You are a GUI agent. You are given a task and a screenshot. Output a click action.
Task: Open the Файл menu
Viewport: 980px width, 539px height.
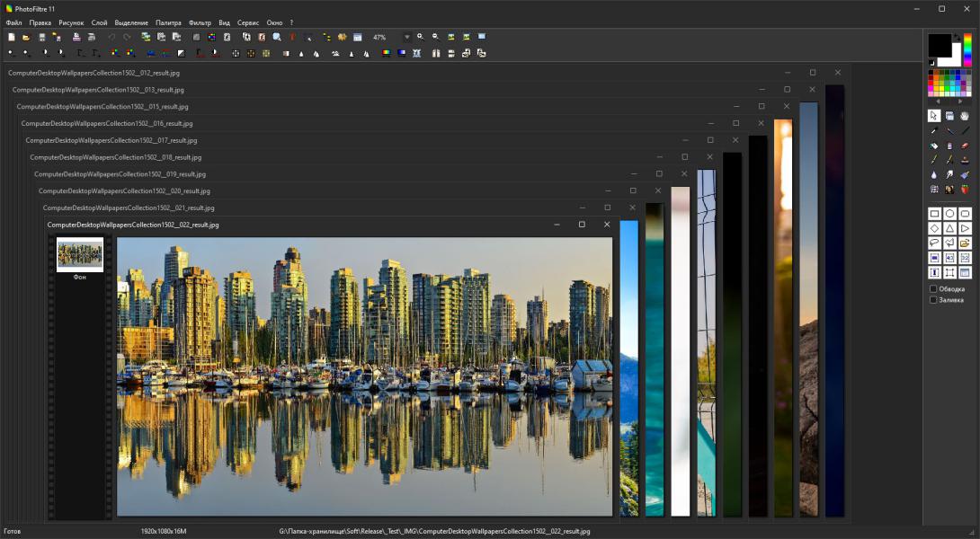13,22
